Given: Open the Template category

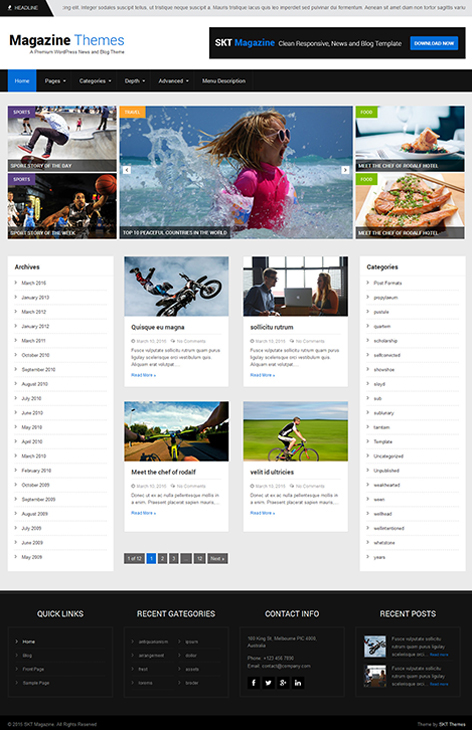Looking at the screenshot, I should pyautogui.click(x=383, y=442).
